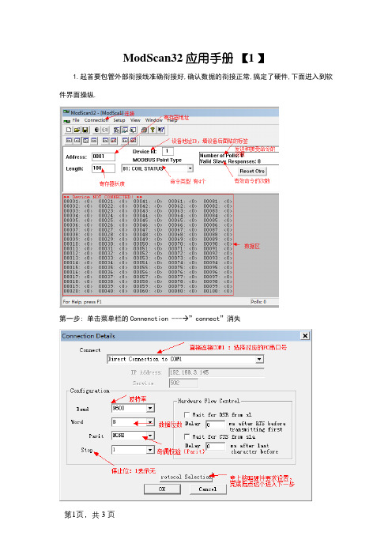This screenshot has height=555, width=392.
Task: Select the pressed decimal display format icon
Action: tap(85, 141)
